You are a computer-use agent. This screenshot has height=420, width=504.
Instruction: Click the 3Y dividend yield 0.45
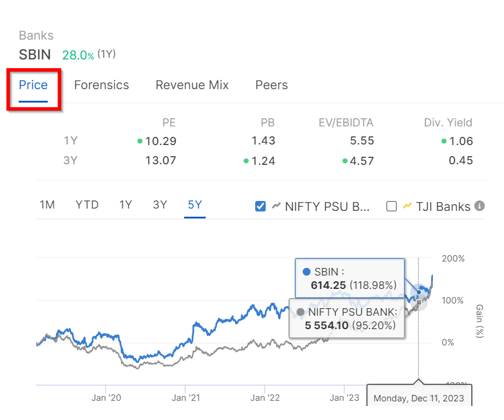[x=461, y=161]
